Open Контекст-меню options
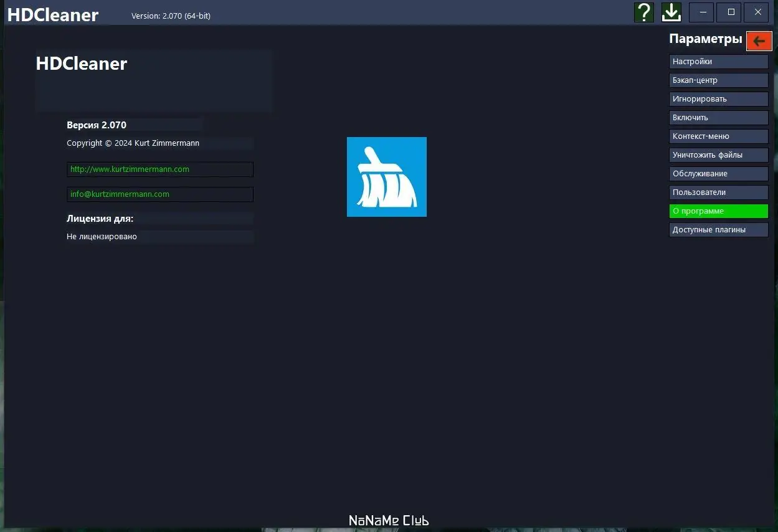Screen dimensions: 778x532 pyautogui.click(x=719, y=136)
